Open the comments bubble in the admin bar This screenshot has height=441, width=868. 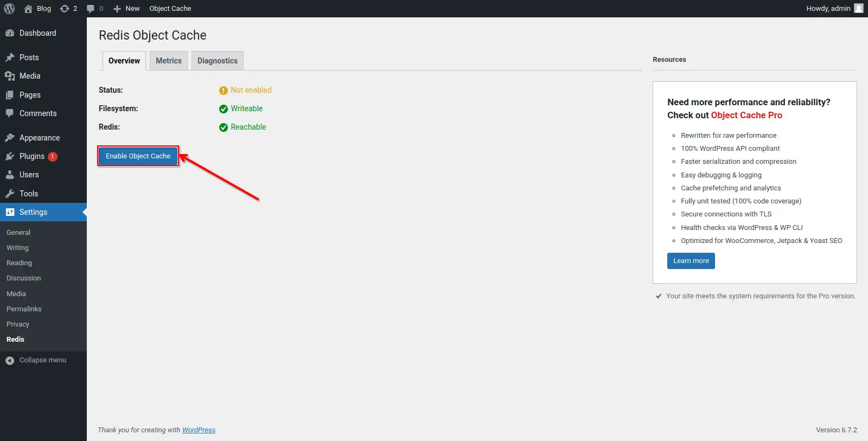click(x=91, y=9)
